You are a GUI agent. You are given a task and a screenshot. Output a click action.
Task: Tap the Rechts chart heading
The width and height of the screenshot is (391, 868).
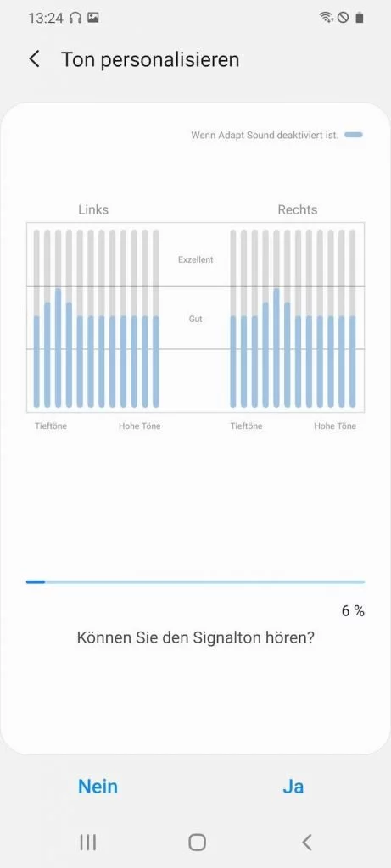click(298, 209)
